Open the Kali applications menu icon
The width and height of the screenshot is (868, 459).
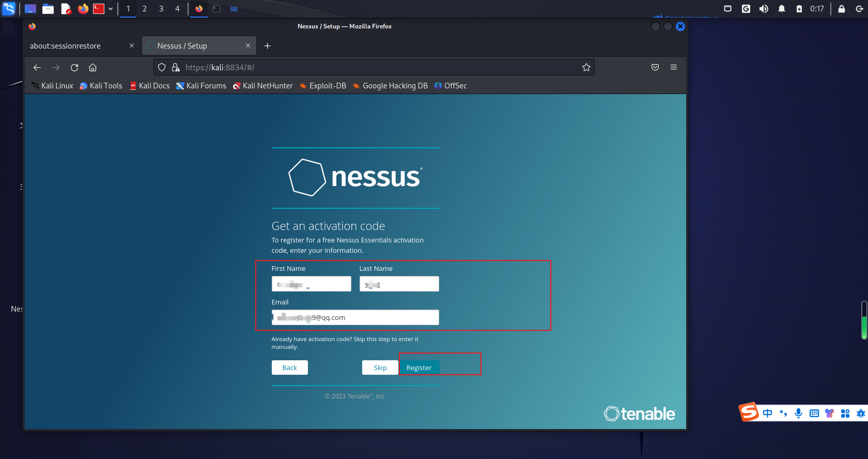[9, 8]
